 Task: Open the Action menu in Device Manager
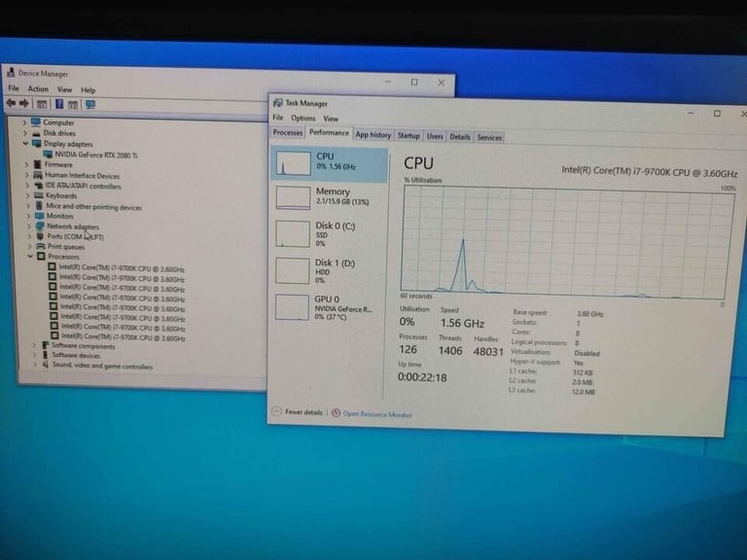pyautogui.click(x=38, y=88)
